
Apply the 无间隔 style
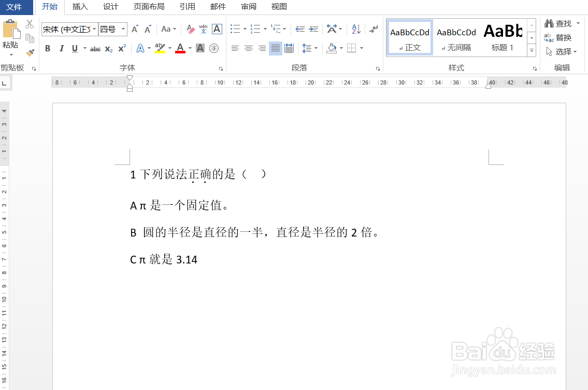(456, 37)
